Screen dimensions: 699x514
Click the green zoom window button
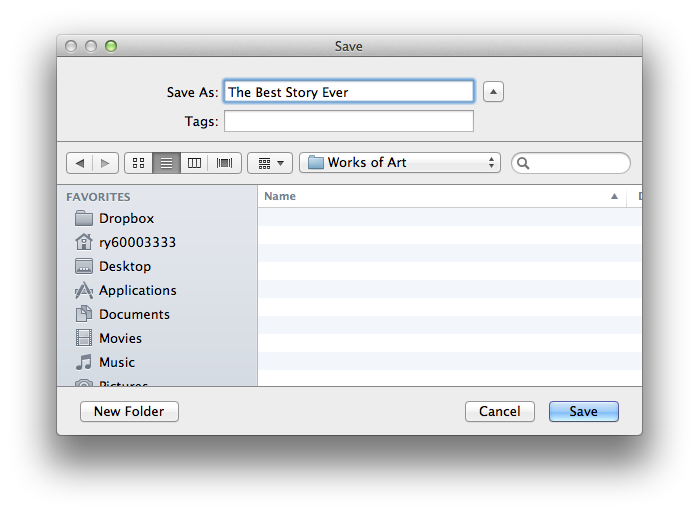(111, 46)
